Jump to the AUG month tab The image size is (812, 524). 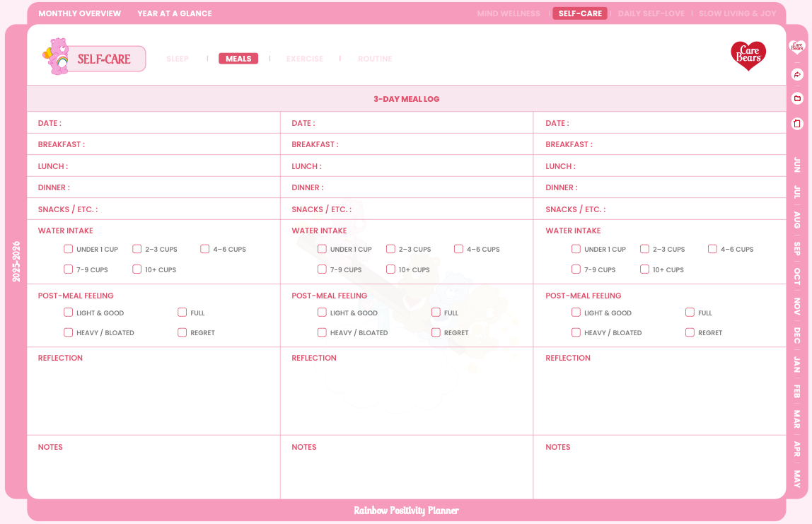pos(797,220)
